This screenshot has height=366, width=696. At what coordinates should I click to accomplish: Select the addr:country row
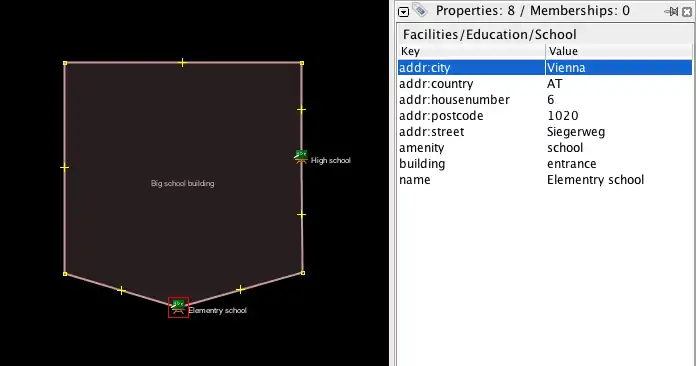tap(545, 83)
